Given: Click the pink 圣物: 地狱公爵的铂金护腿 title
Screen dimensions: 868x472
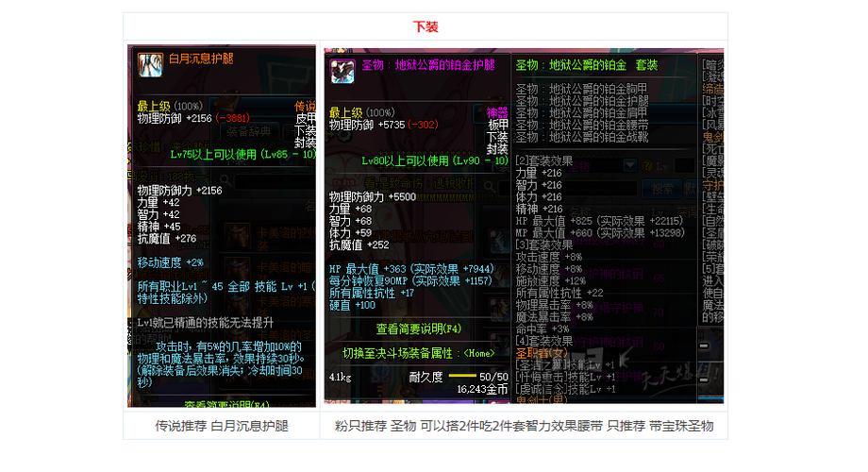Looking at the screenshot, I should 428,65.
